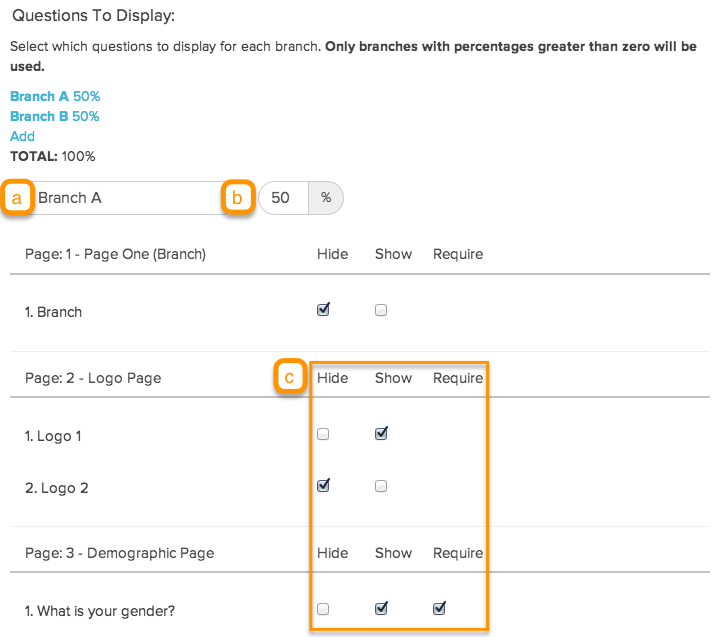Toggle Show checkbox for Logo 1

tap(381, 434)
